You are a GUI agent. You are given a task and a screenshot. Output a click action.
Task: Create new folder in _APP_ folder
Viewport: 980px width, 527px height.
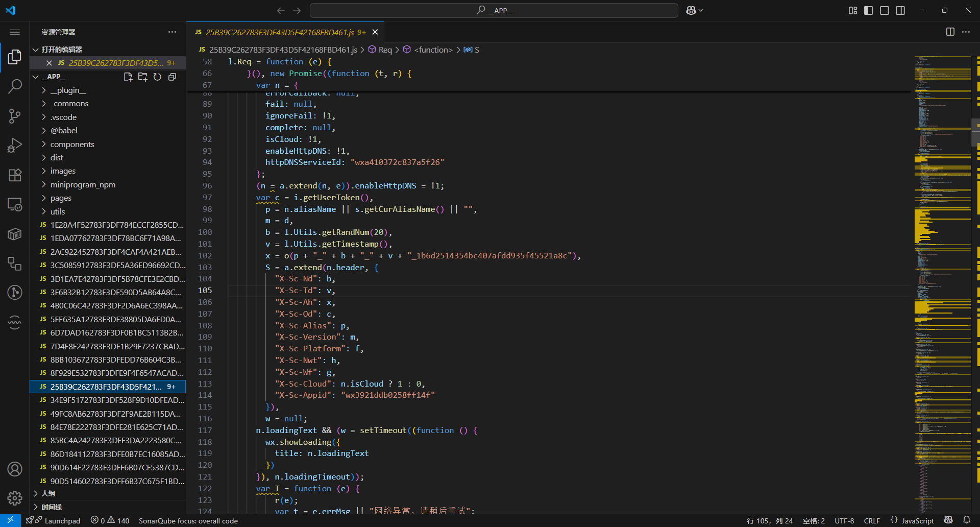[143, 77]
